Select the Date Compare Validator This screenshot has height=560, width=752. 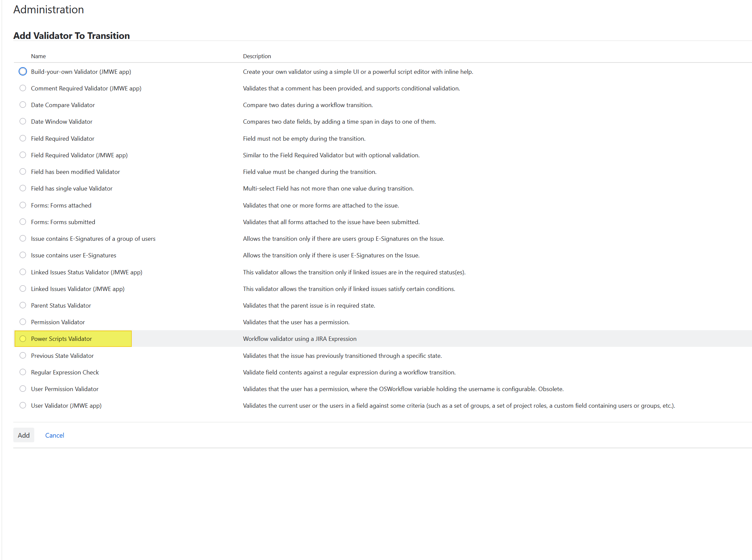click(23, 104)
